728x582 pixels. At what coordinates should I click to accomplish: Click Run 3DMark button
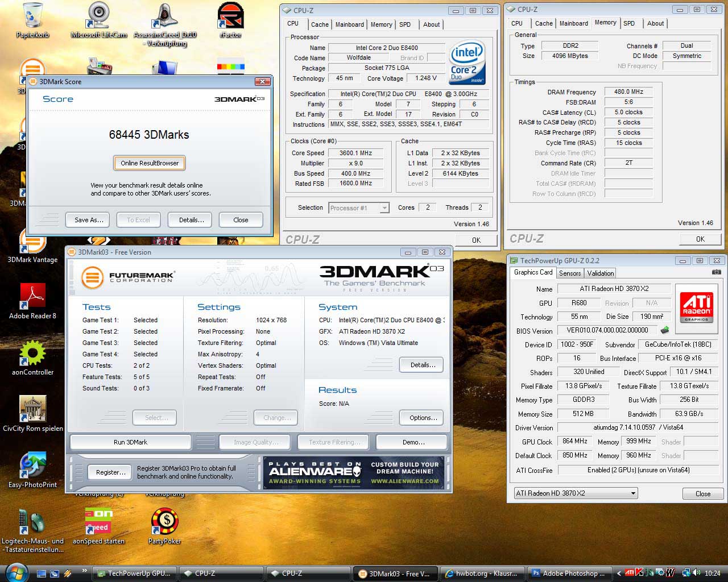(x=130, y=442)
